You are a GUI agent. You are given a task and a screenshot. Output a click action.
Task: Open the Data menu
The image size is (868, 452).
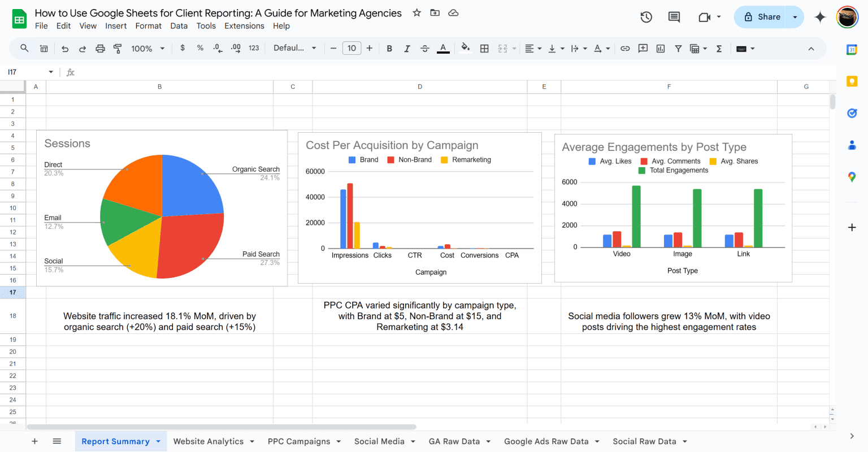[x=179, y=25]
